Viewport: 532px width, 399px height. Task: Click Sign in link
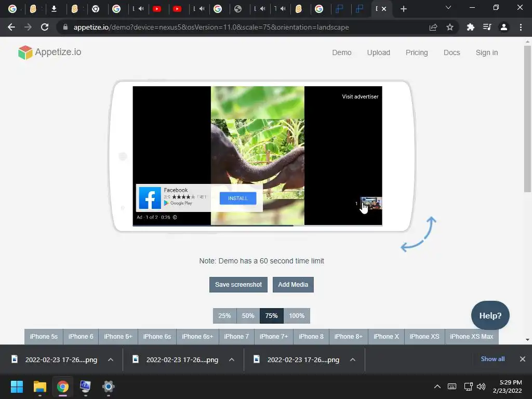487,52
